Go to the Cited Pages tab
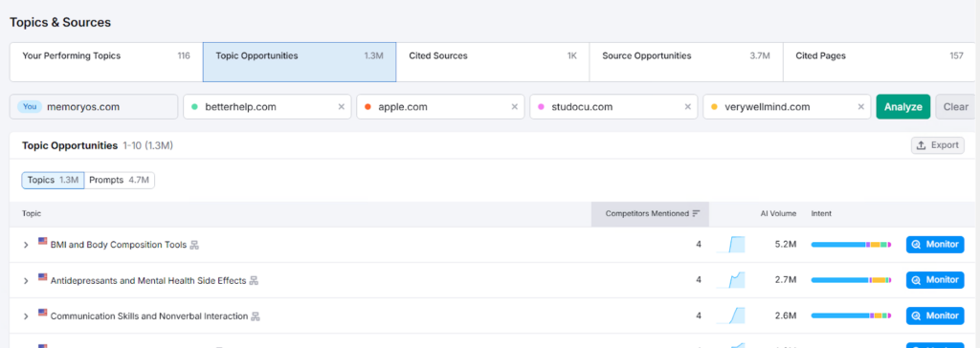Image resolution: width=980 pixels, height=348 pixels. [x=879, y=62]
